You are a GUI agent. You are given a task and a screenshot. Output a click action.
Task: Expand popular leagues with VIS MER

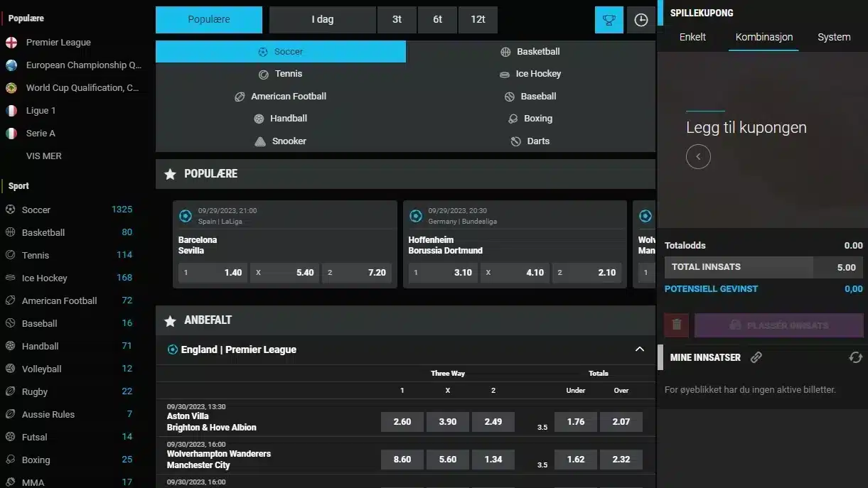44,156
